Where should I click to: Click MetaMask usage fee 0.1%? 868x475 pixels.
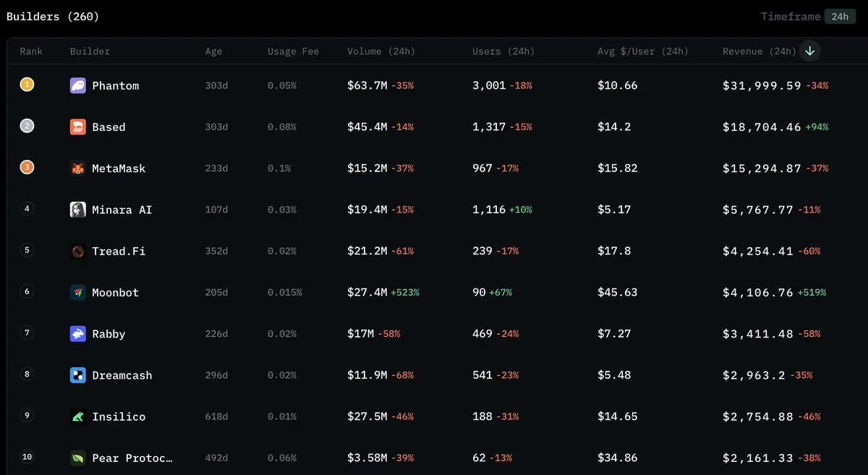[x=279, y=168]
